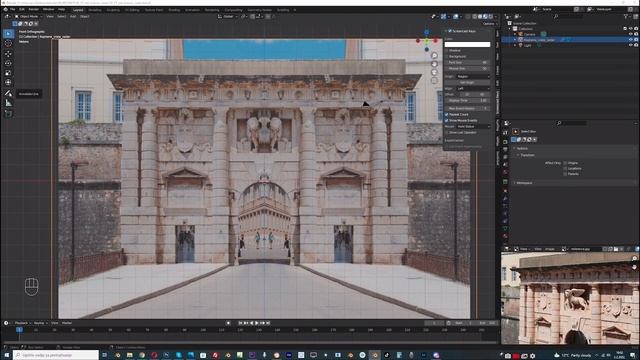Open the Object Mode dropdown
This screenshot has height=360, width=640.
coord(29,16)
